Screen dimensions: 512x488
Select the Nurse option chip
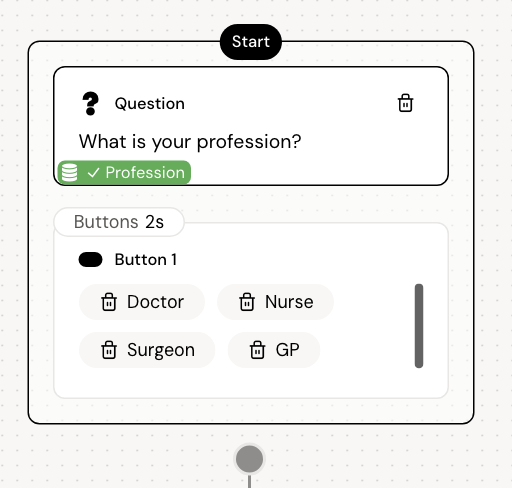point(275,302)
